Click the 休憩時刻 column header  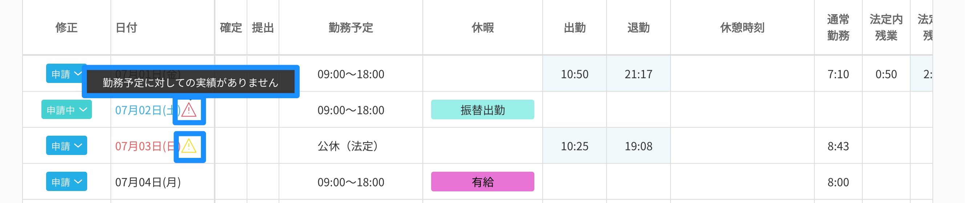[x=742, y=27]
